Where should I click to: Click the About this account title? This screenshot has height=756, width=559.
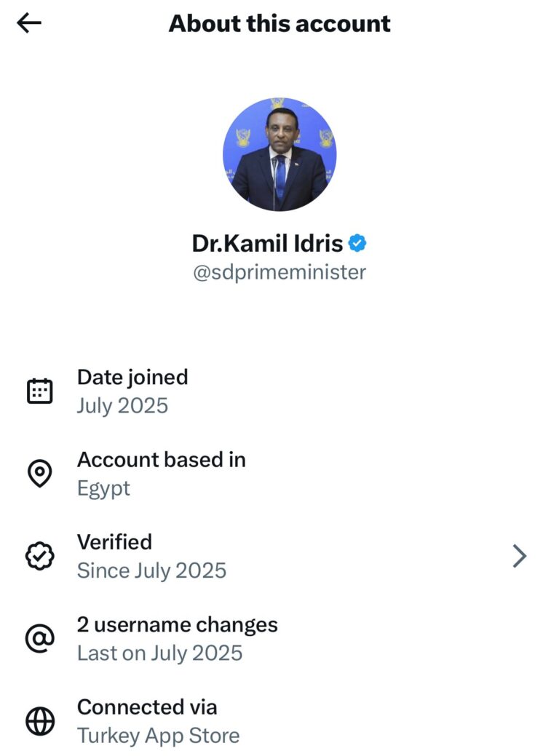coord(279,23)
